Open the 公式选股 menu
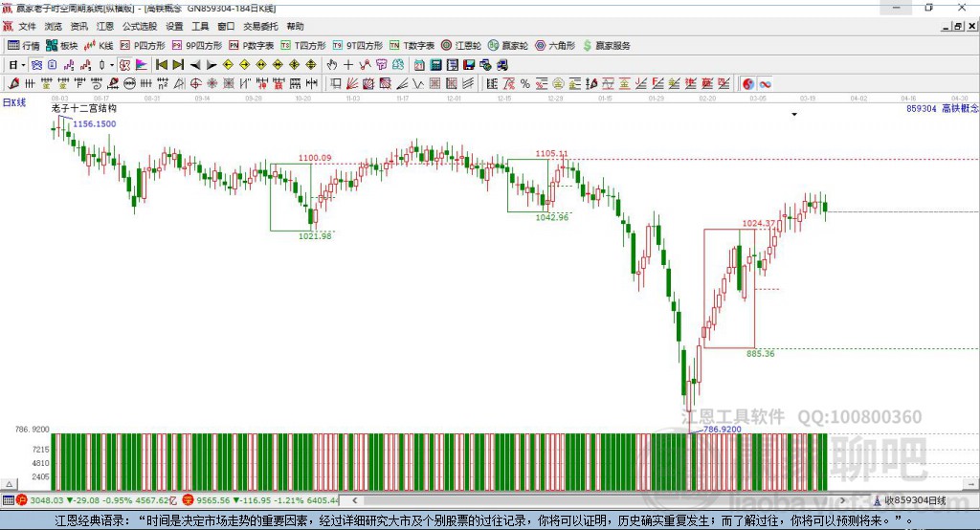This screenshot has width=980, height=530. click(x=140, y=26)
